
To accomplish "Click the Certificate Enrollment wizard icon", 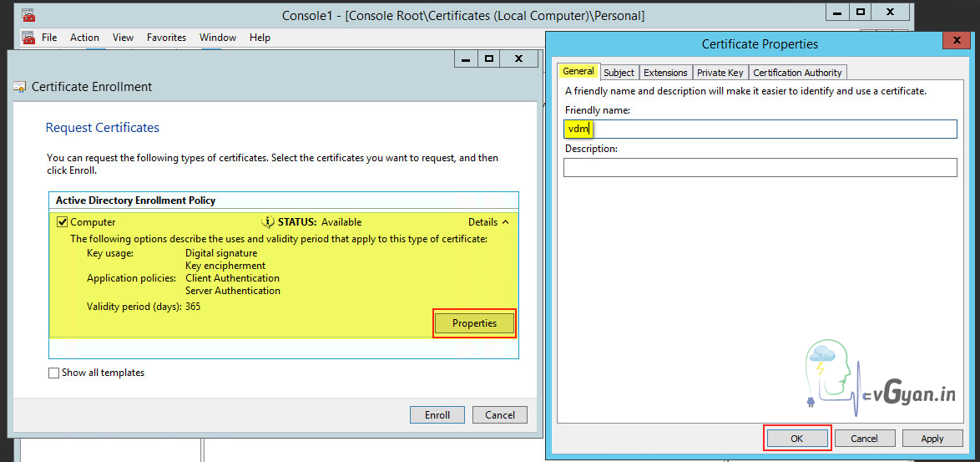I will pos(19,87).
